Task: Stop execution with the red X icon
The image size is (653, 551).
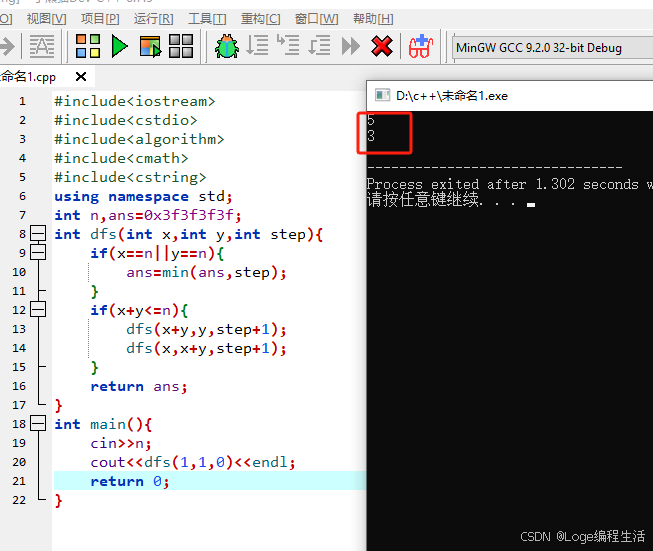Action: (381, 46)
